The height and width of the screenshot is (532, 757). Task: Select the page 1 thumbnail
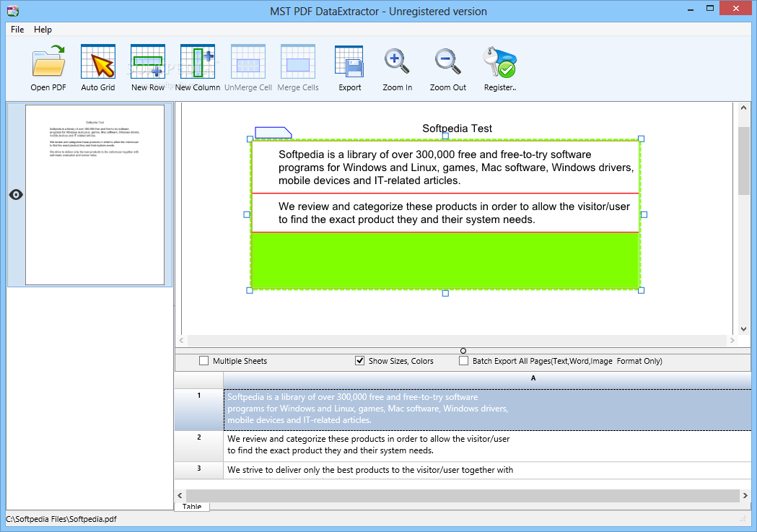tap(95, 195)
